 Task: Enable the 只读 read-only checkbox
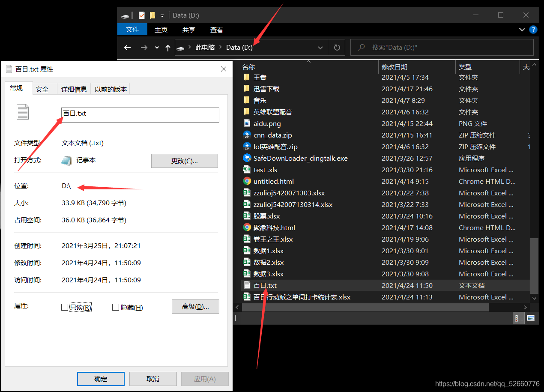pos(65,307)
